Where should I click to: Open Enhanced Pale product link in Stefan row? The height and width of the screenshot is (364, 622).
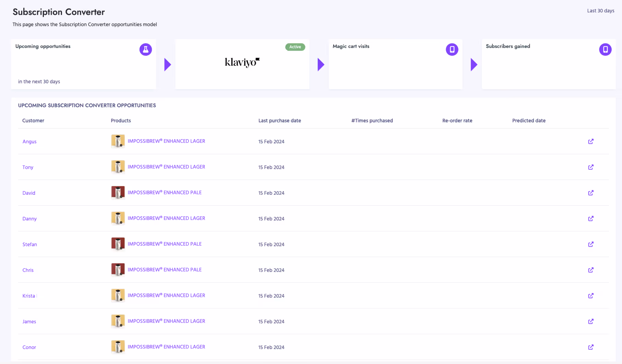point(165,244)
